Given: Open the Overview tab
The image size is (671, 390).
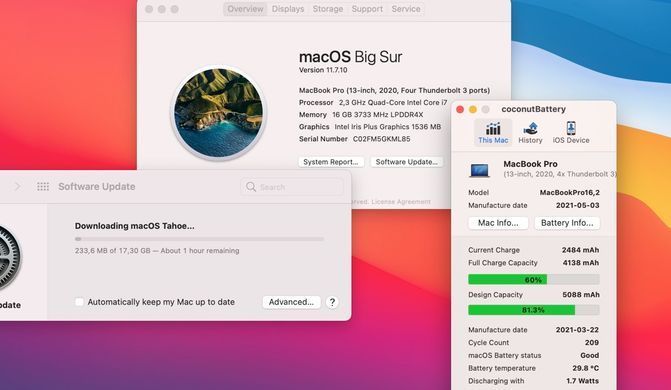Looking at the screenshot, I should pyautogui.click(x=245, y=9).
